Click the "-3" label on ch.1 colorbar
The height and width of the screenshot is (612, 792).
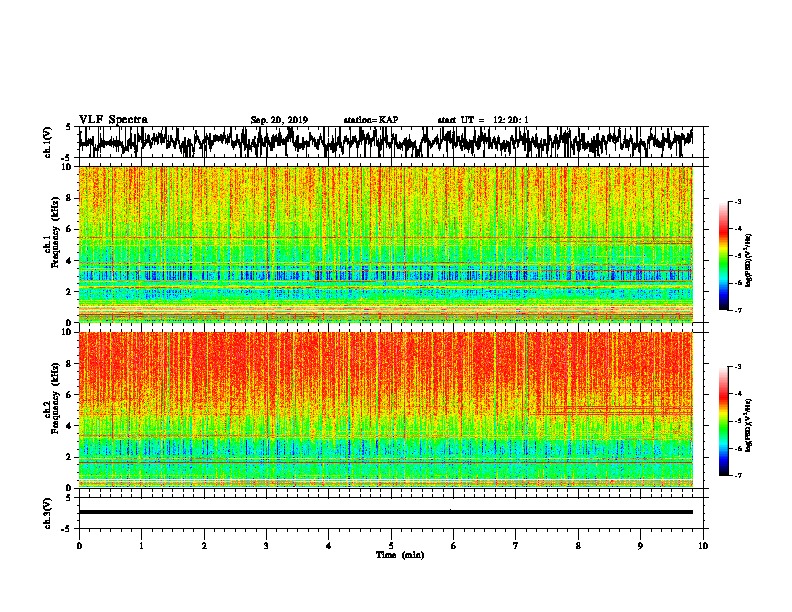738,202
